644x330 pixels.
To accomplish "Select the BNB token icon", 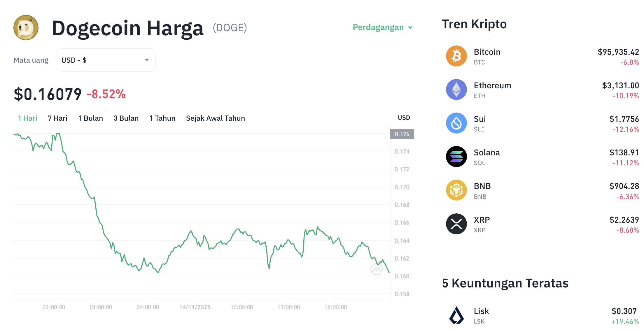I will coord(456,190).
